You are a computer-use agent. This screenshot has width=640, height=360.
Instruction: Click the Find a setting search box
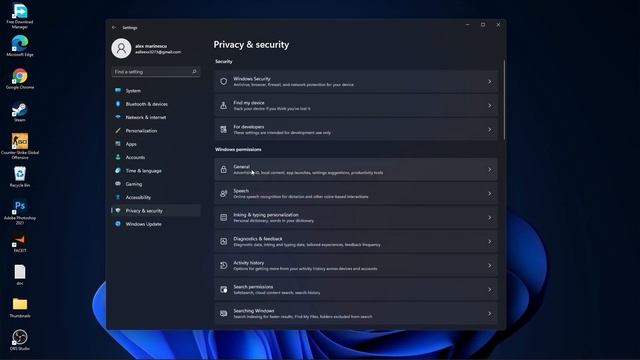point(156,72)
